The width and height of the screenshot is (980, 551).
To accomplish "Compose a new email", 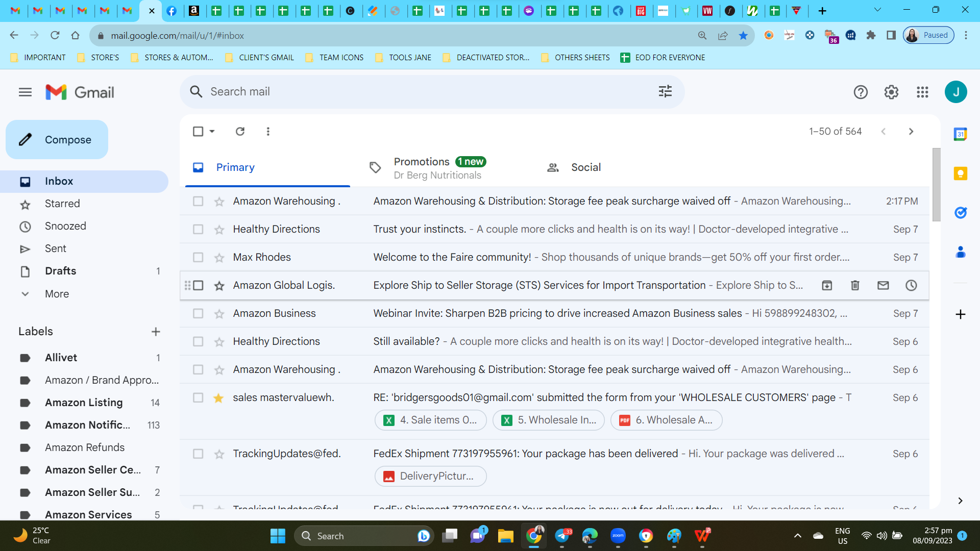I will point(57,140).
